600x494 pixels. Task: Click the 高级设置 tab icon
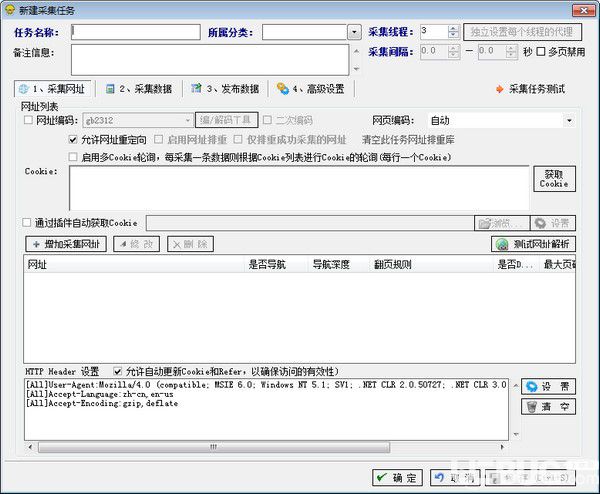point(282,88)
